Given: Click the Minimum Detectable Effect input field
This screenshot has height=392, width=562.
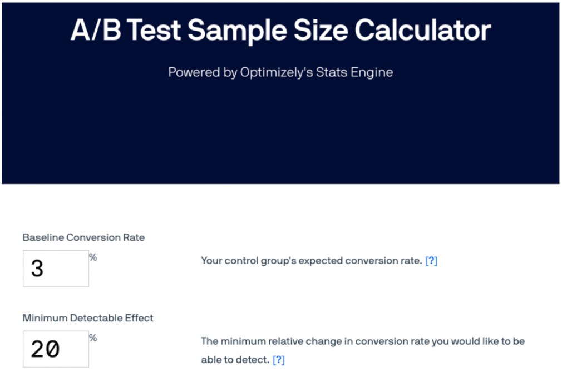Looking at the screenshot, I should point(56,349).
